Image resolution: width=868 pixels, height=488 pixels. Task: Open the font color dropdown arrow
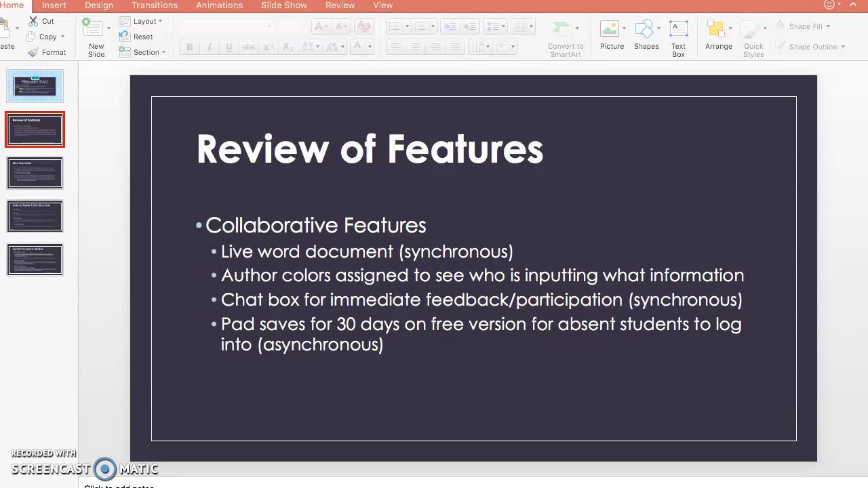pyautogui.click(x=370, y=47)
